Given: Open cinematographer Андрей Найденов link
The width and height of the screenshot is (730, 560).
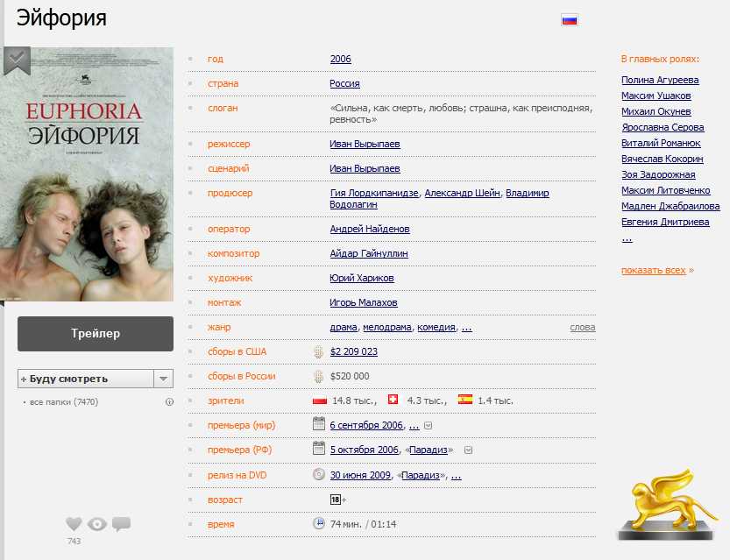Looking at the screenshot, I should [370, 229].
